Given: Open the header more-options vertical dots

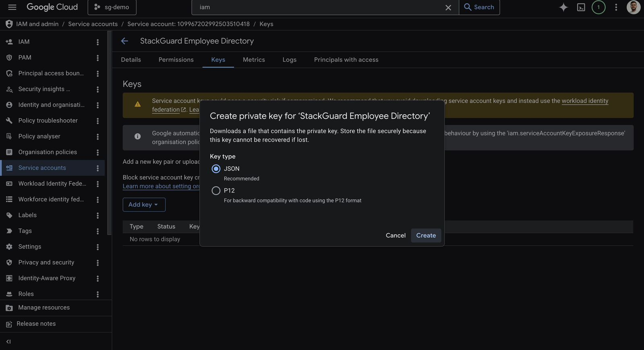Looking at the screenshot, I should (x=616, y=7).
